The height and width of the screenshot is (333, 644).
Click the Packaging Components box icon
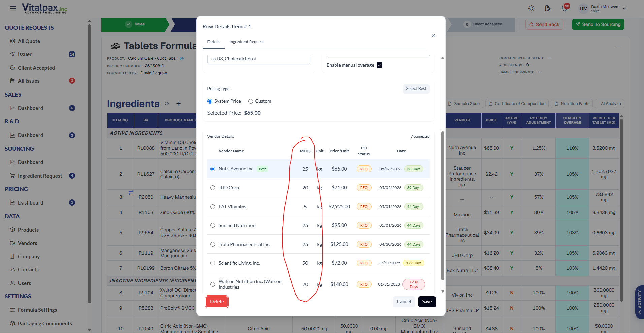[12, 323]
